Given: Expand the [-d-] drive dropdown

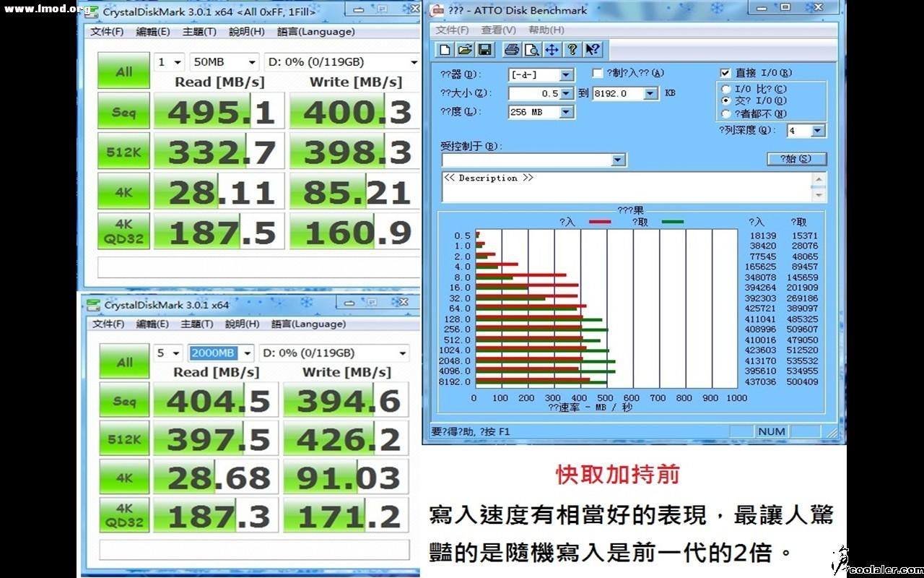Looking at the screenshot, I should (566, 75).
